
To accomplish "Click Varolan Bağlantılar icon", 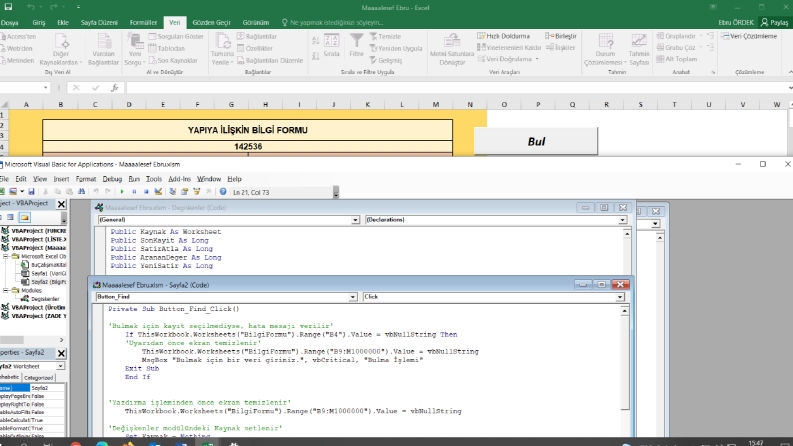I will point(103,50).
